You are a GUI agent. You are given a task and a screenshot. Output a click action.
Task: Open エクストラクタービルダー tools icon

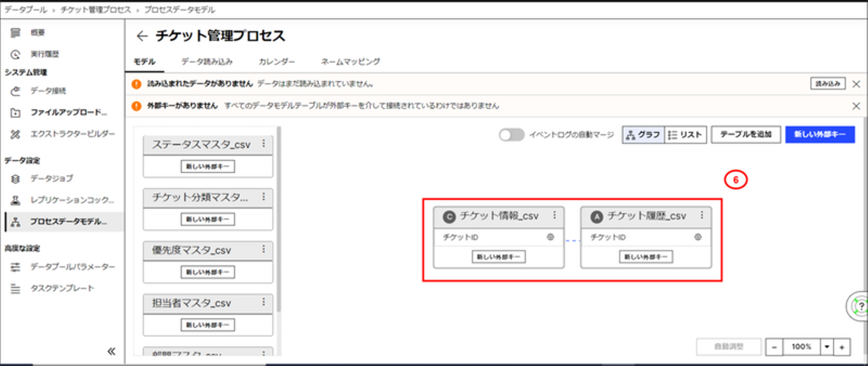click(16, 134)
